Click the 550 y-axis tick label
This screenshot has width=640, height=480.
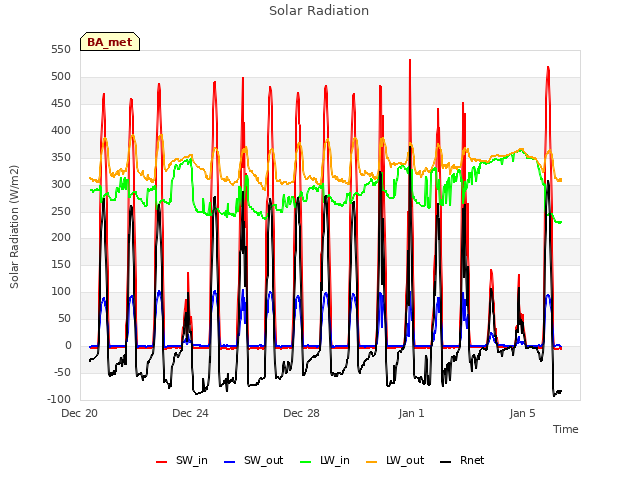[x=61, y=50]
